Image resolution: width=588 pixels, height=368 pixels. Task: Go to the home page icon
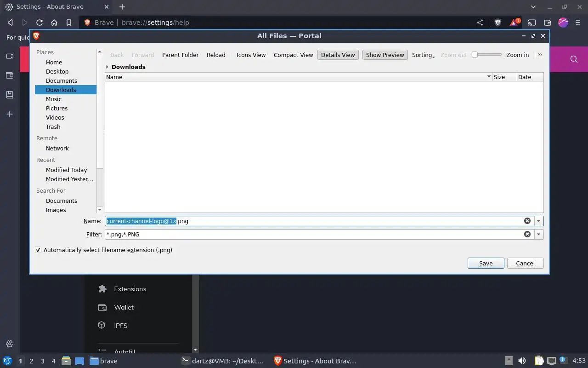pyautogui.click(x=54, y=23)
